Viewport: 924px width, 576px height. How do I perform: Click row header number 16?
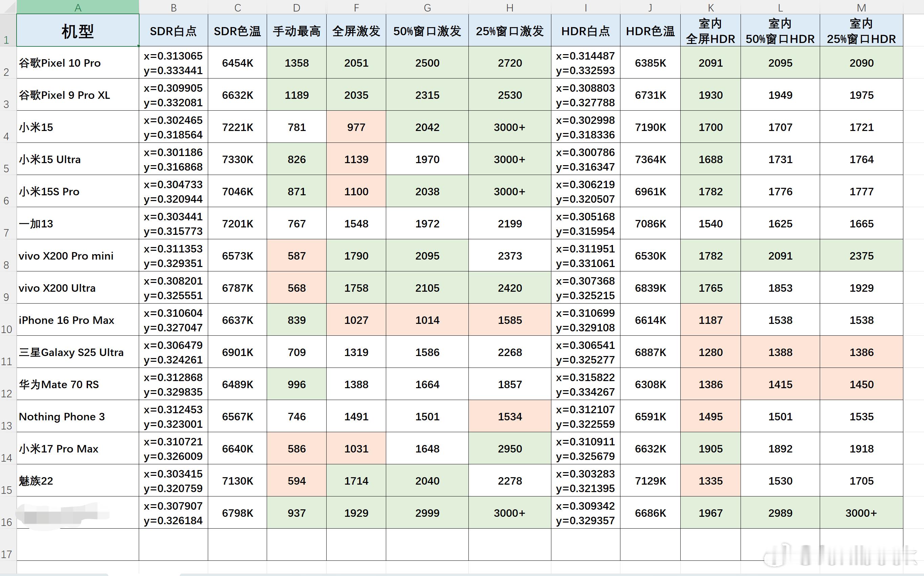click(x=7, y=522)
